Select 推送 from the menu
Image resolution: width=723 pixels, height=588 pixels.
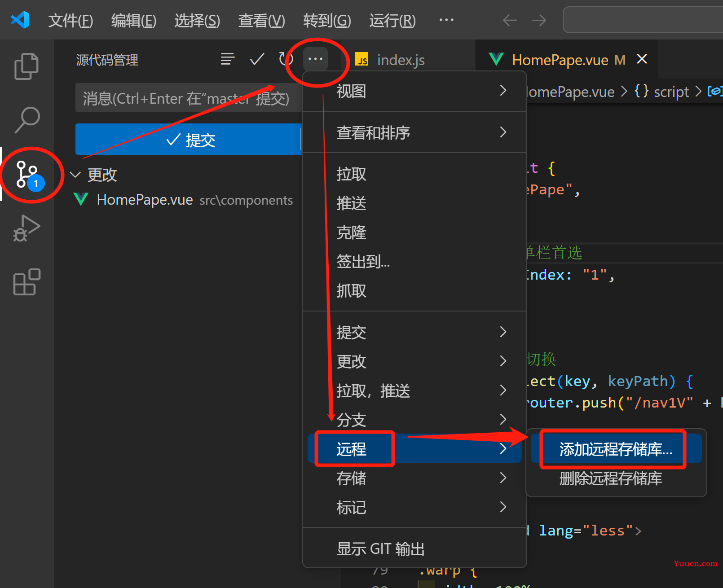point(414,203)
